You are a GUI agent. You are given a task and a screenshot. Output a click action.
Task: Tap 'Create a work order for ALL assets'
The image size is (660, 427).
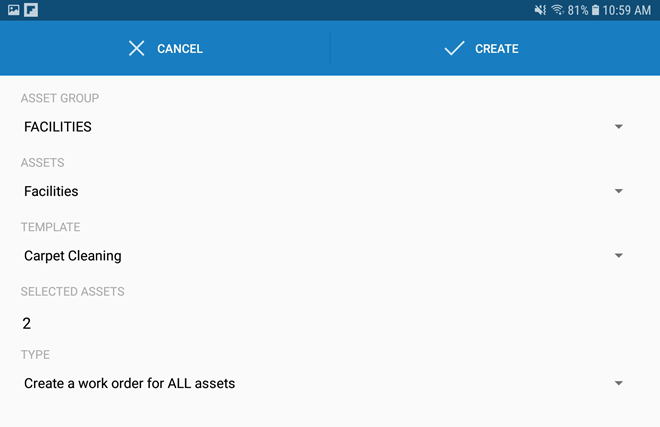point(130,383)
